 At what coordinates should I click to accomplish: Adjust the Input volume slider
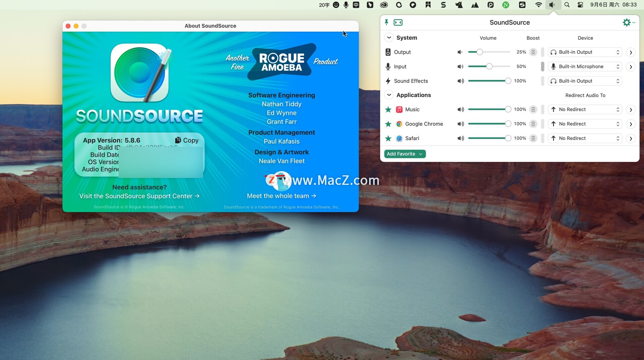[489, 66]
